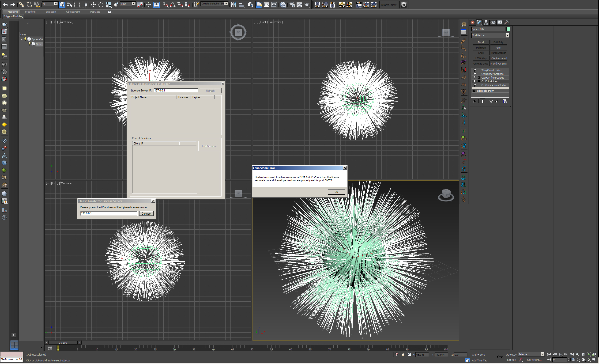The height and width of the screenshot is (364, 599).
Task: Open the Selection menu tab
Action: pyautogui.click(x=51, y=11)
